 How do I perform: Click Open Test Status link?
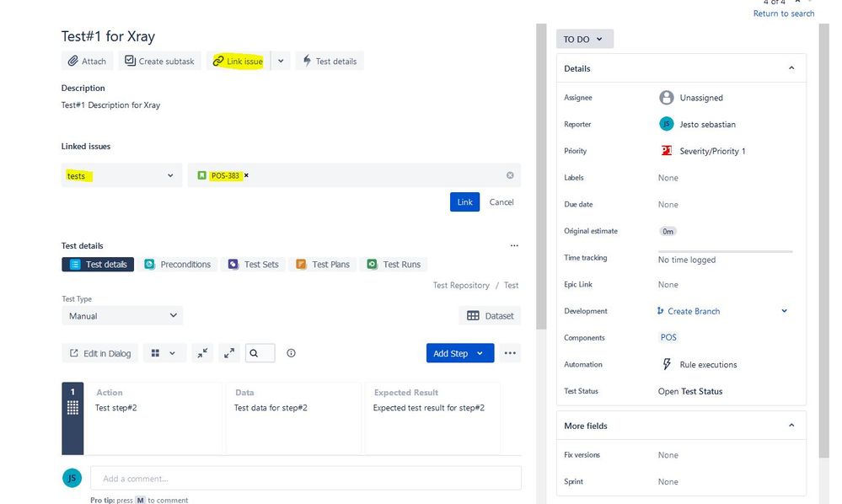point(690,391)
